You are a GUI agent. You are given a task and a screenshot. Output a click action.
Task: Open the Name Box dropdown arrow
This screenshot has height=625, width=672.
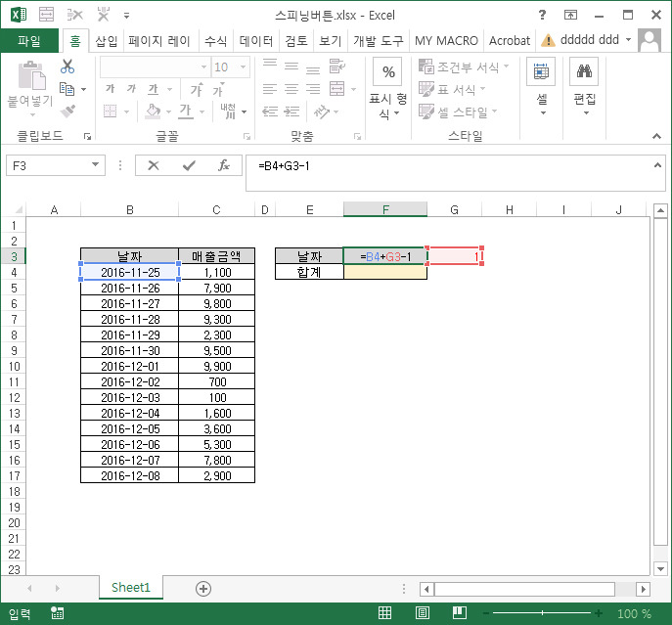pos(95,165)
